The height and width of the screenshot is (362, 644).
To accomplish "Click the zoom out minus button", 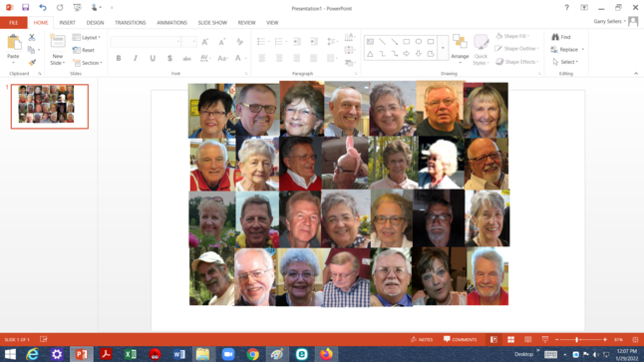I will (x=556, y=339).
